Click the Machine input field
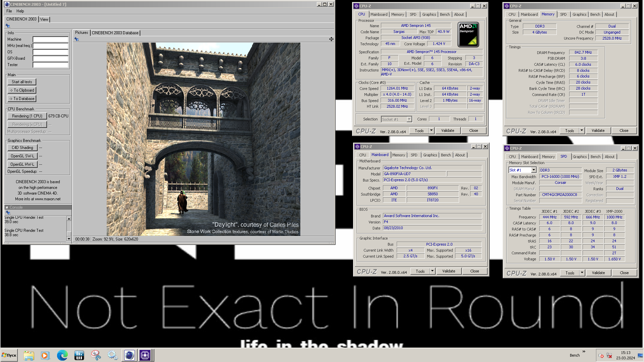The width and height of the screenshot is (644, 362). click(x=51, y=39)
